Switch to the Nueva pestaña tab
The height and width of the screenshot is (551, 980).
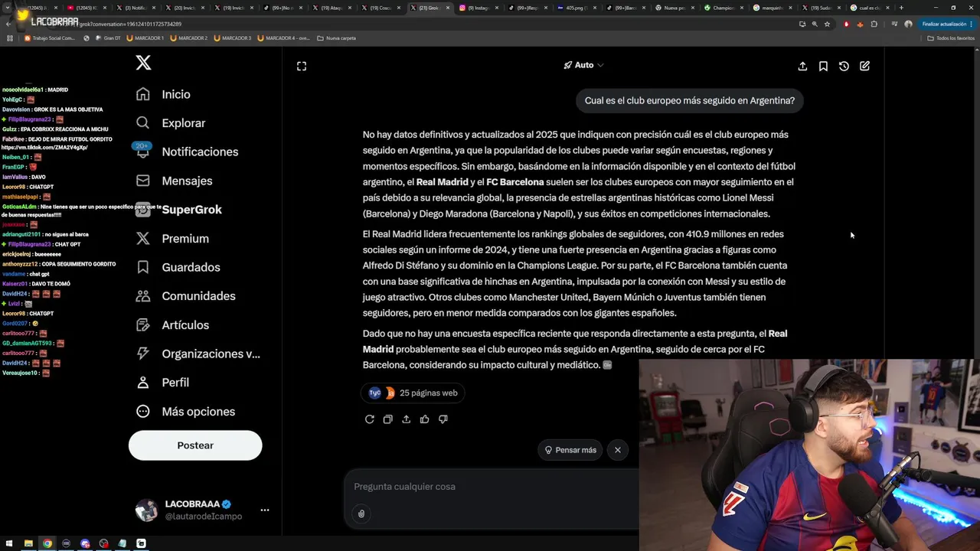tap(675, 8)
